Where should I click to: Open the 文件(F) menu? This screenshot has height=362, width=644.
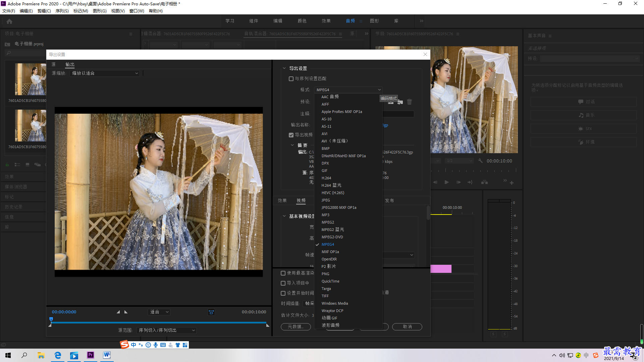tap(9, 11)
